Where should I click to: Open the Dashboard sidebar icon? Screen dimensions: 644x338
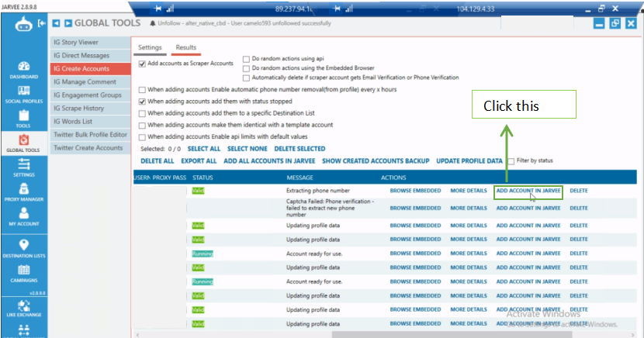coord(24,70)
